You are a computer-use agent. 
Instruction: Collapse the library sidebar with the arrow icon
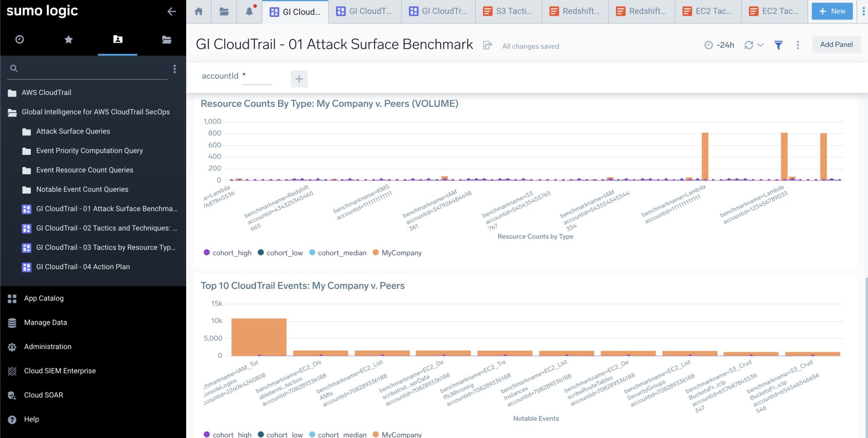172,12
